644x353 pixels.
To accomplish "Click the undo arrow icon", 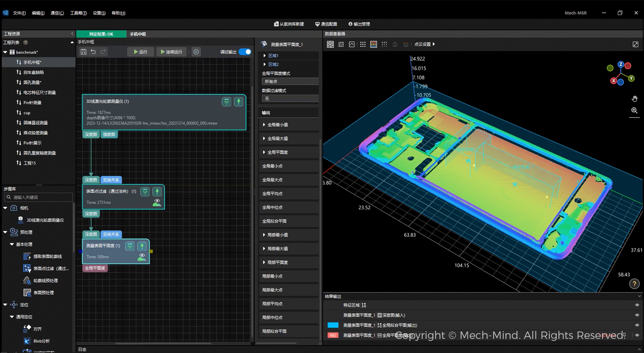I will 93,52.
